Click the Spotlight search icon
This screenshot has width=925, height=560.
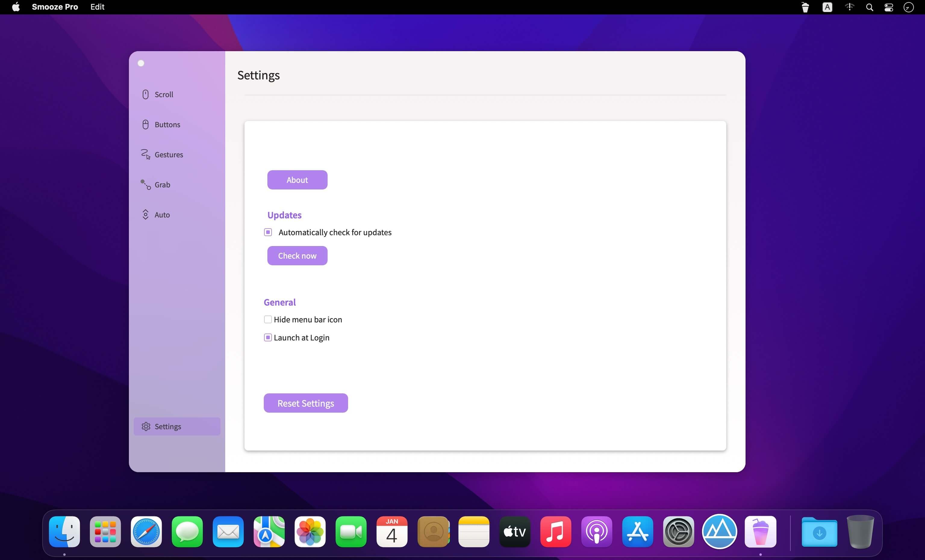[869, 7]
